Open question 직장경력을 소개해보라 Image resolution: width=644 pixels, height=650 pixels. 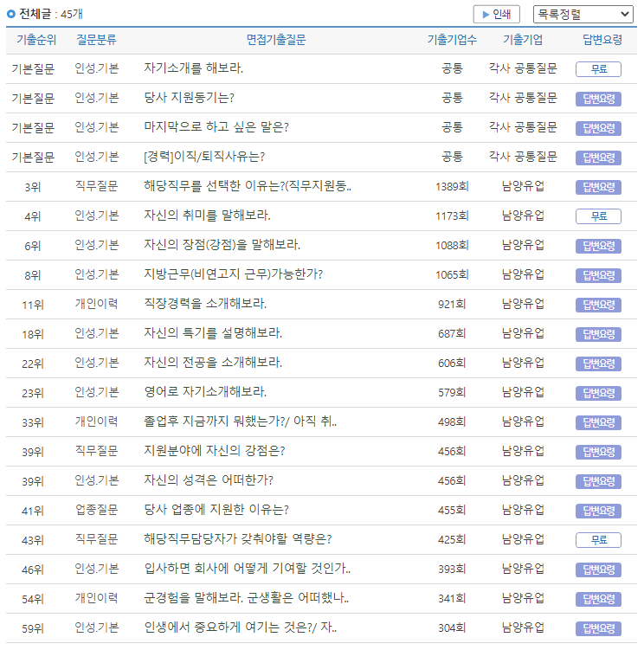point(205,304)
